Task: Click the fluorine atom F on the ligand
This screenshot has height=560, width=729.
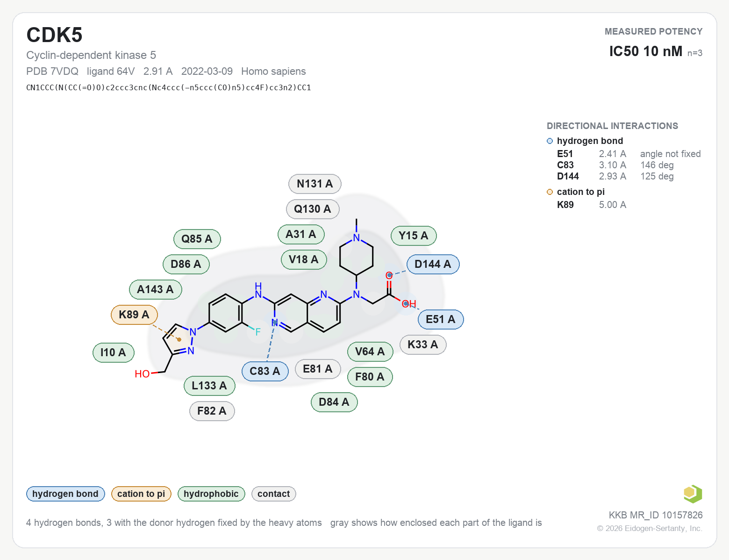Action: (x=258, y=332)
